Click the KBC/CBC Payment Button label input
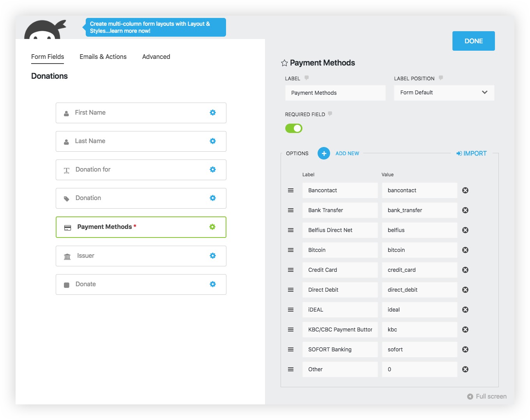The height and width of the screenshot is (420, 530). (x=340, y=330)
